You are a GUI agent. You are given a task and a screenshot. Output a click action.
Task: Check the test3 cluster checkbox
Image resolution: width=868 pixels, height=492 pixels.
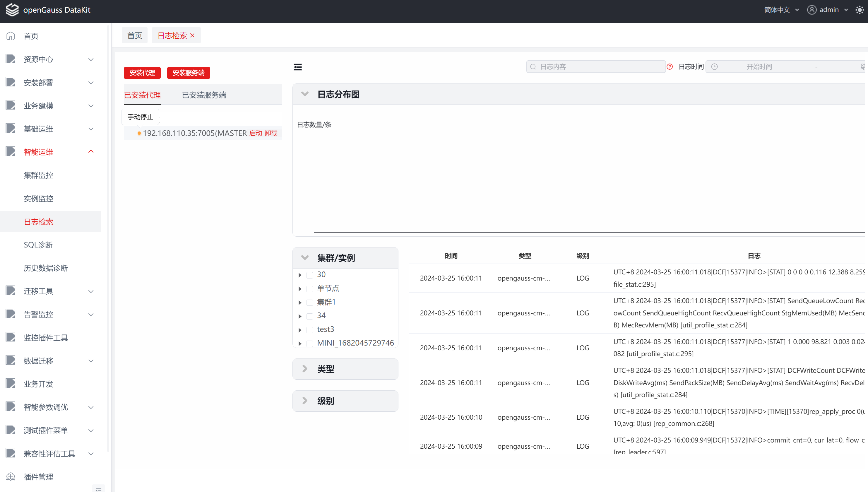(309, 329)
